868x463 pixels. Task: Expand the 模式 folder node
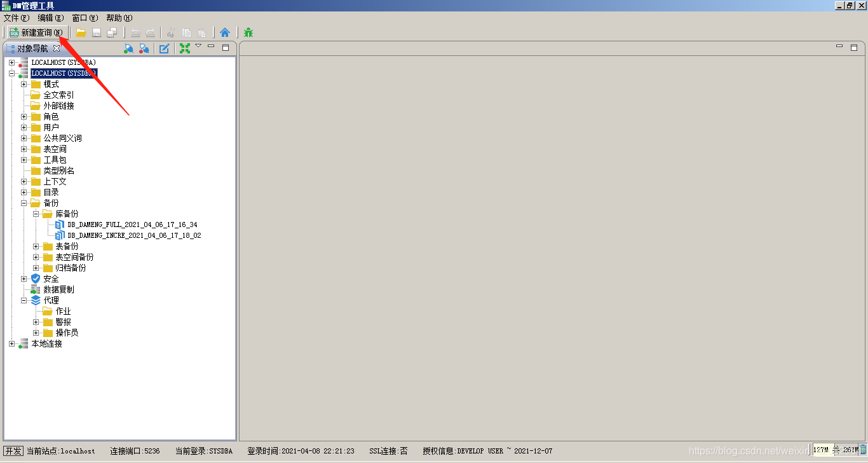(x=24, y=84)
